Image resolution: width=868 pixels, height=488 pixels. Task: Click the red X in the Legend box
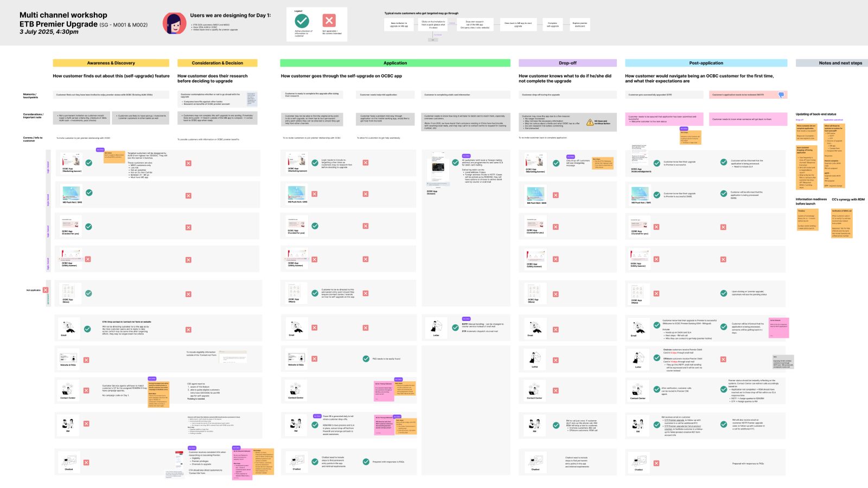(x=329, y=21)
